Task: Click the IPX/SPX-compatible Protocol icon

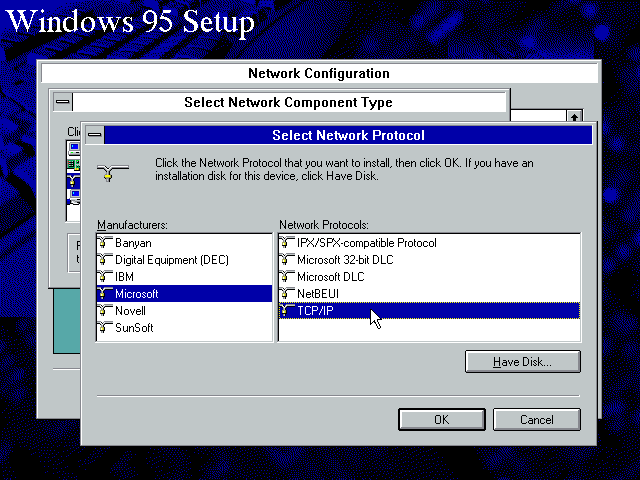Action: point(287,243)
